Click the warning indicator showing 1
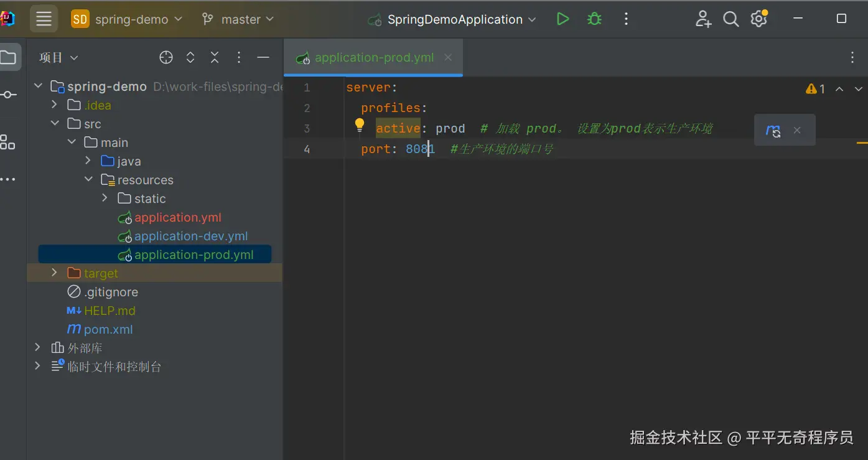 point(815,89)
